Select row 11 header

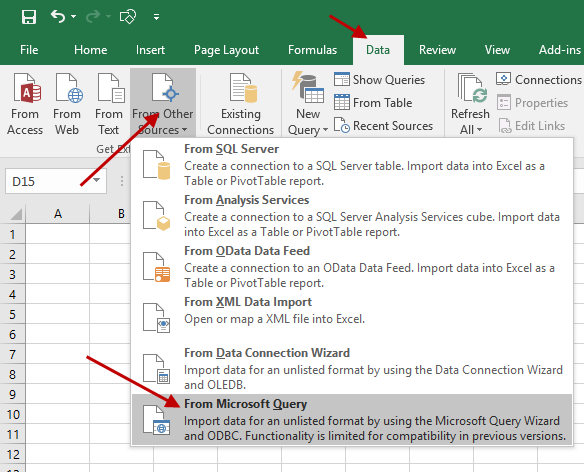pyautogui.click(x=13, y=434)
